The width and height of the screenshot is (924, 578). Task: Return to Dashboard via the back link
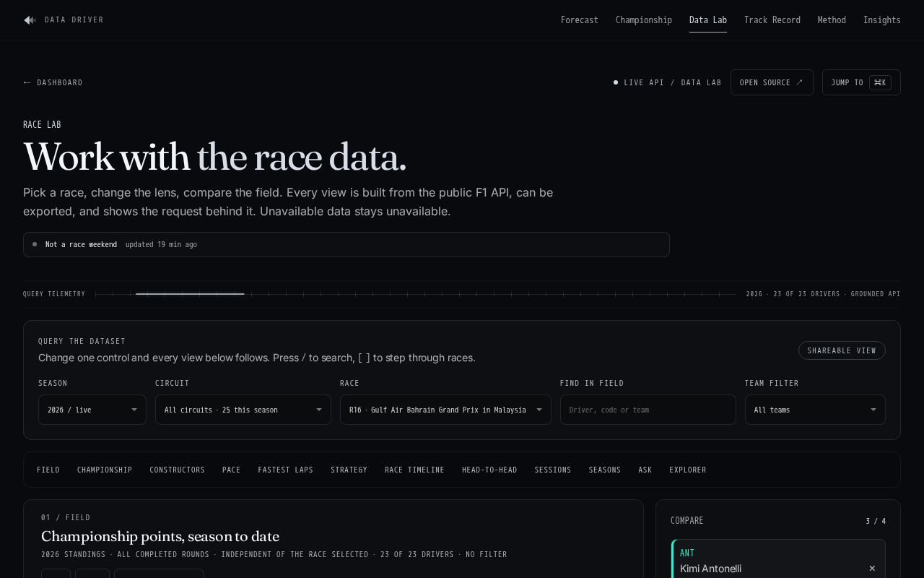click(x=53, y=82)
